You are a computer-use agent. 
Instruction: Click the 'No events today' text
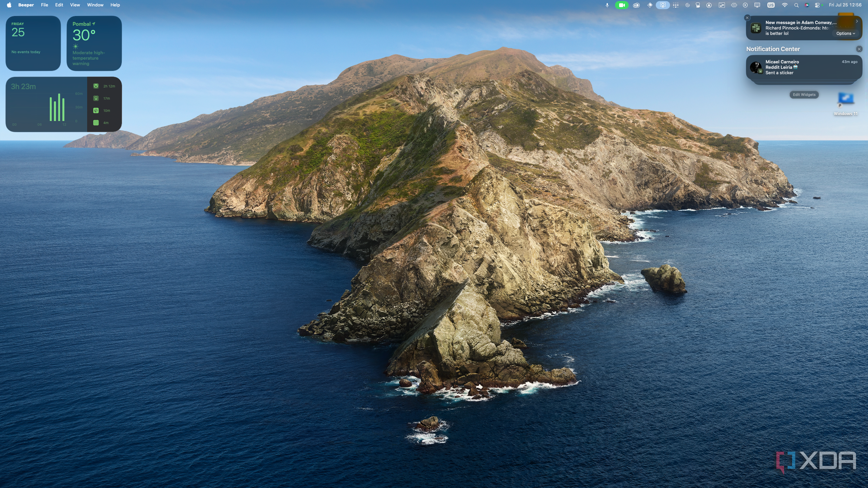[26, 52]
